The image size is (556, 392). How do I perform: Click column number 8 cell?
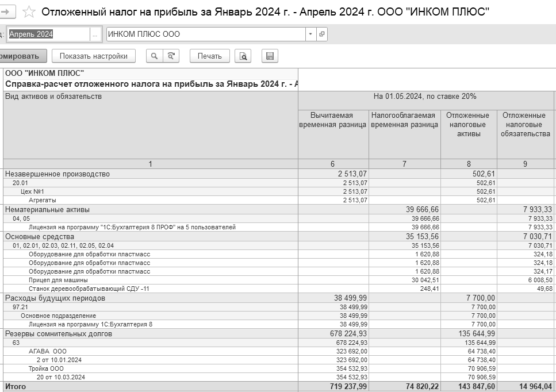click(469, 164)
